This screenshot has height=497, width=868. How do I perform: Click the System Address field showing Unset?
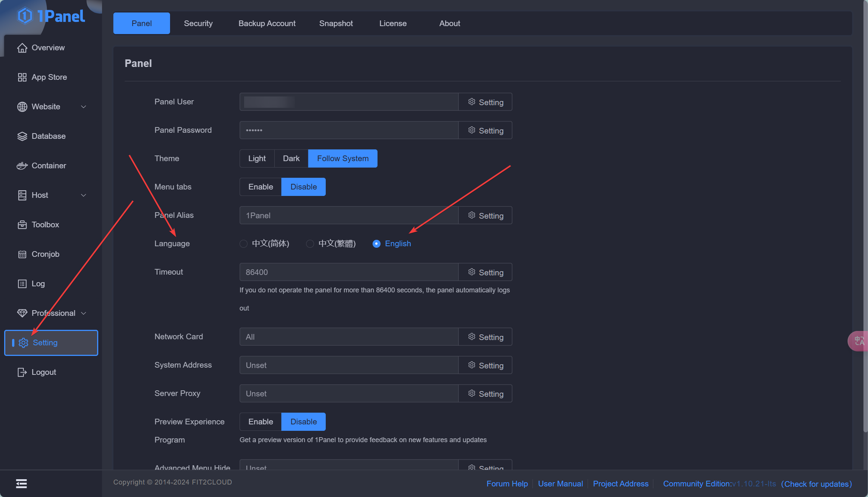point(349,365)
